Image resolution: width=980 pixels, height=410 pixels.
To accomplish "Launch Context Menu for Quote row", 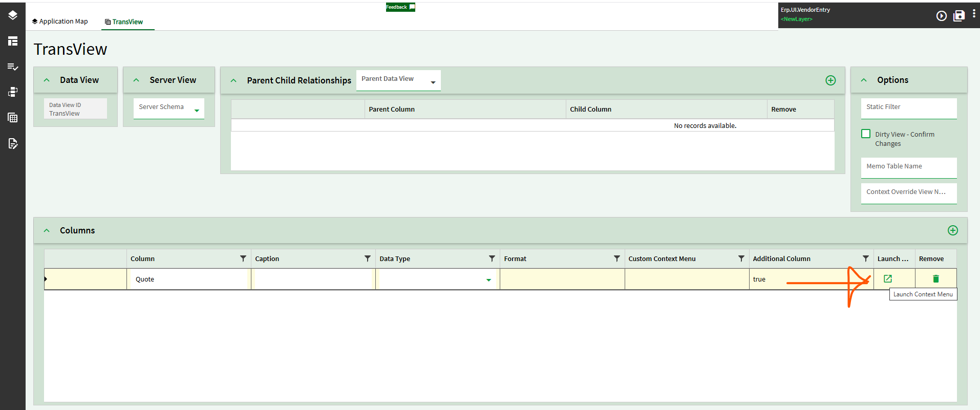I will tap(888, 279).
